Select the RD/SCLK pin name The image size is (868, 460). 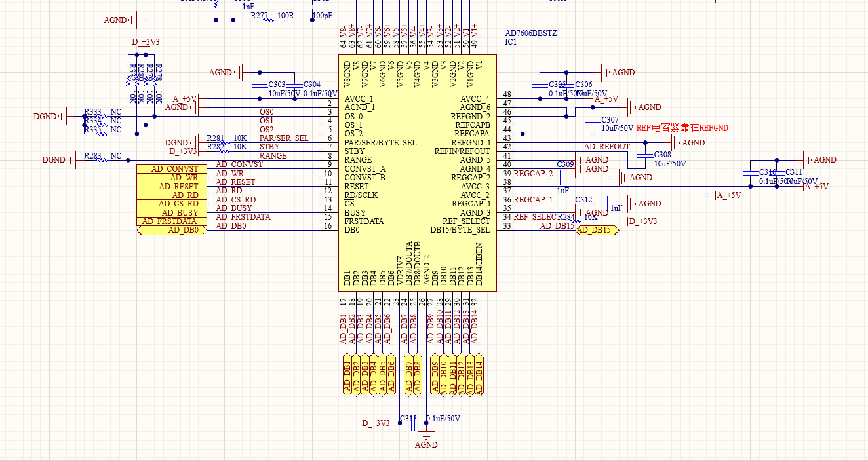tap(361, 195)
